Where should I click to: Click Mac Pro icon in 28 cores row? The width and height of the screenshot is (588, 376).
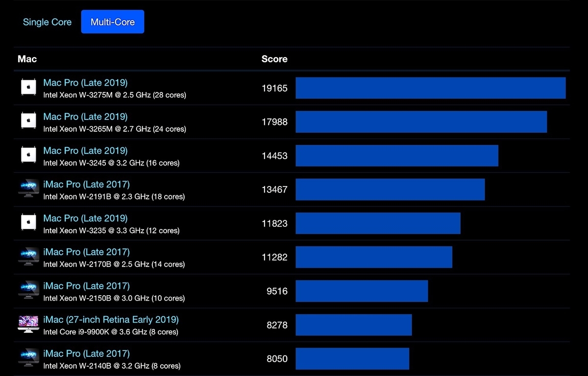pos(28,88)
